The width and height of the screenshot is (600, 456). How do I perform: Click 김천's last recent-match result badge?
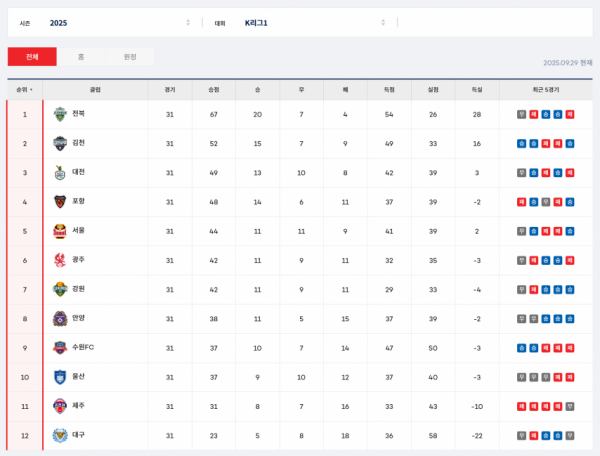(x=570, y=143)
